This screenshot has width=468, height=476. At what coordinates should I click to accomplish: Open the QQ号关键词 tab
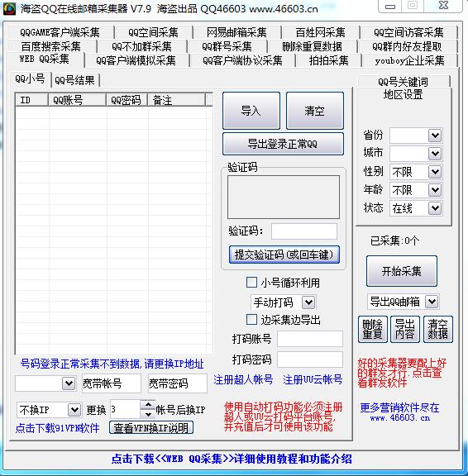[x=403, y=82]
